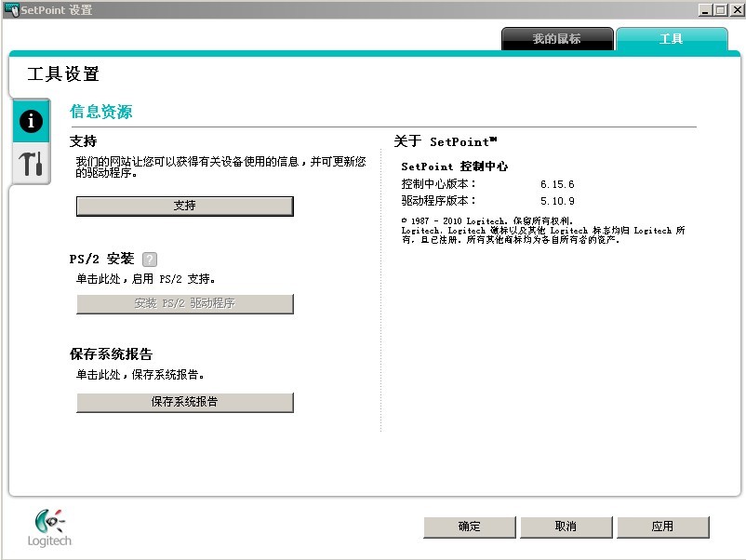Click the 单击此处，启用 PS/2 支持 text

146,279
